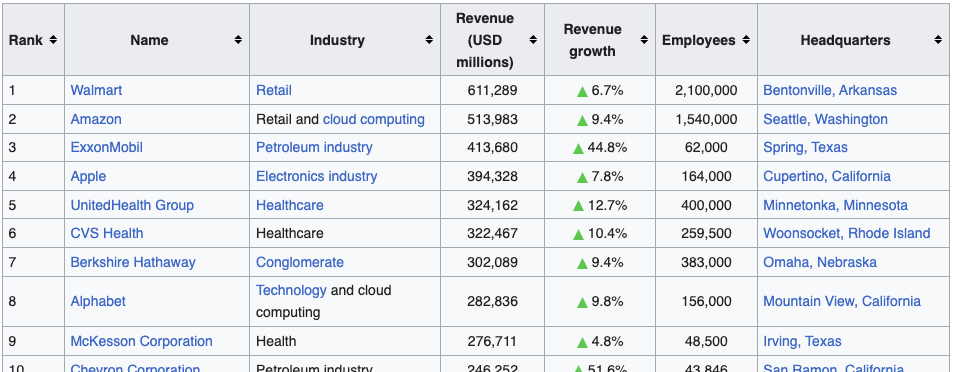Sort table by Rank column arrows
This screenshot has width=954, height=372.
pyautogui.click(x=54, y=40)
